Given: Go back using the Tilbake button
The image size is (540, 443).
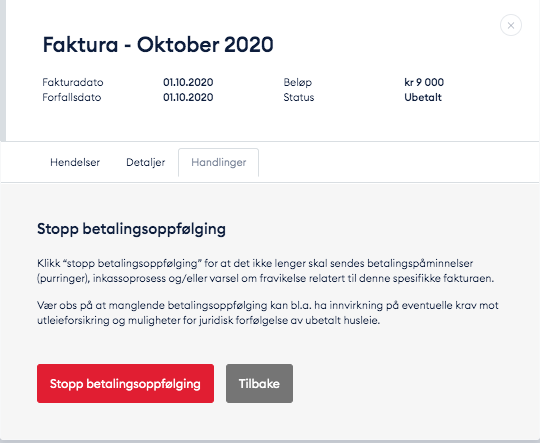Looking at the screenshot, I should (259, 383).
